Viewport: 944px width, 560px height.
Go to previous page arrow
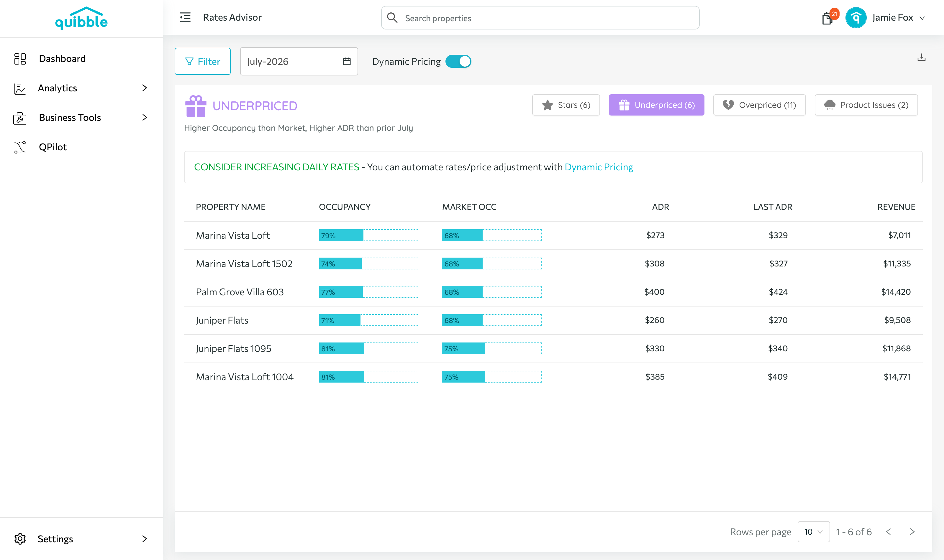tap(889, 532)
